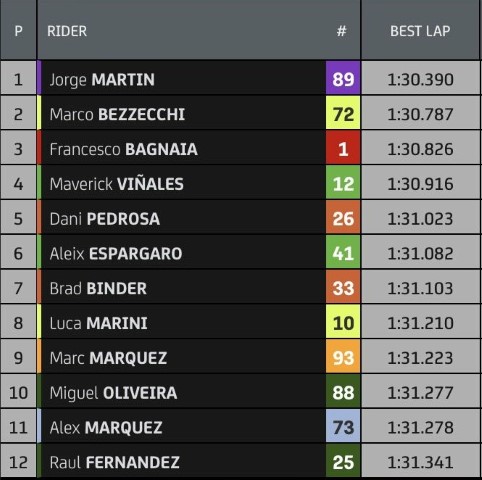Select the green 12 badge for Viñales
482x480 pixels.
pos(343,182)
